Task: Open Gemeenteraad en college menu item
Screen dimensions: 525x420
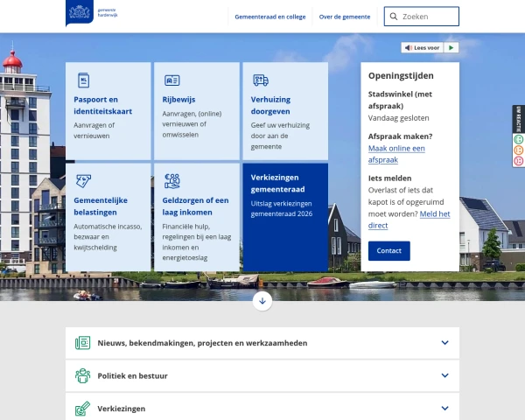Action: point(270,17)
